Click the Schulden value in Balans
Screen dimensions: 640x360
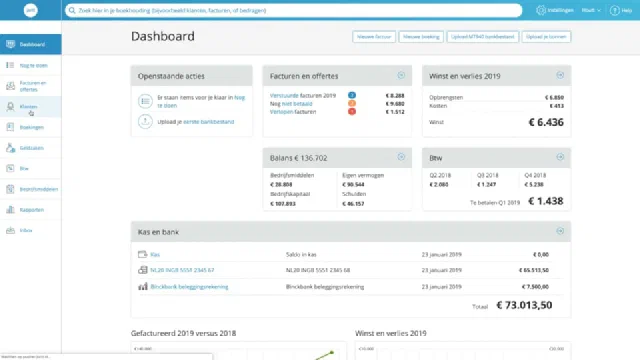pos(353,204)
